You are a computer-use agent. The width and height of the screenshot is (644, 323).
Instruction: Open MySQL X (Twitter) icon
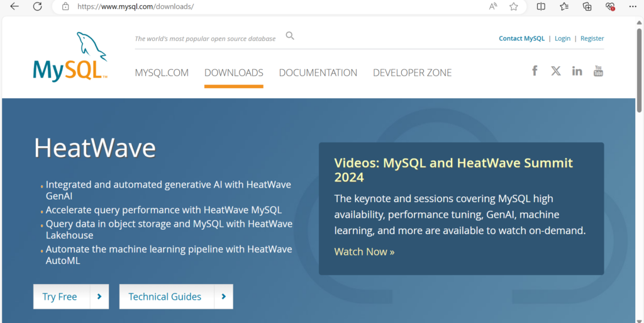tap(556, 71)
